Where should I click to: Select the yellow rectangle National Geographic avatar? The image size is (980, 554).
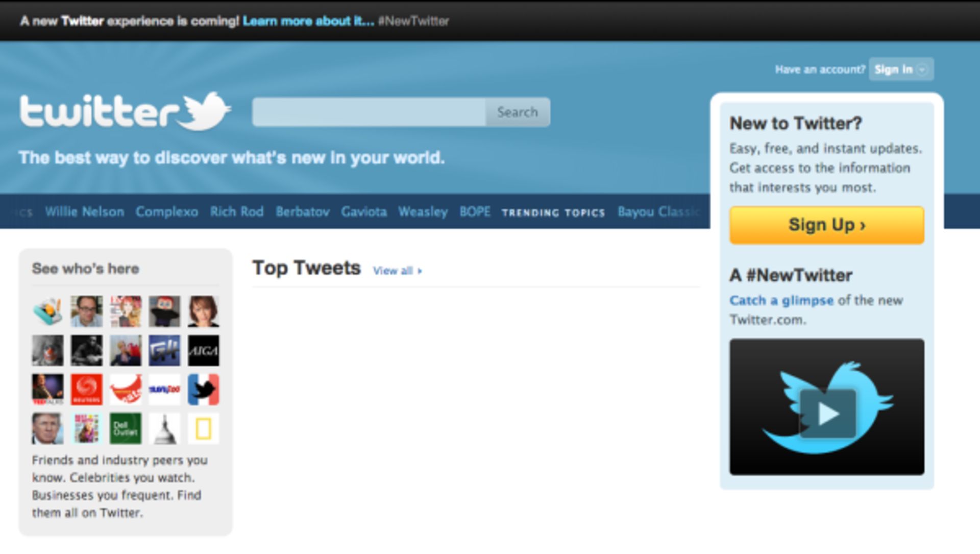tap(203, 428)
